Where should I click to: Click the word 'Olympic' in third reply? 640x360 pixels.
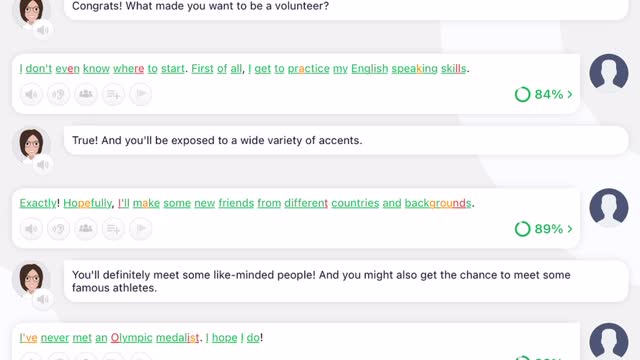coord(131,338)
